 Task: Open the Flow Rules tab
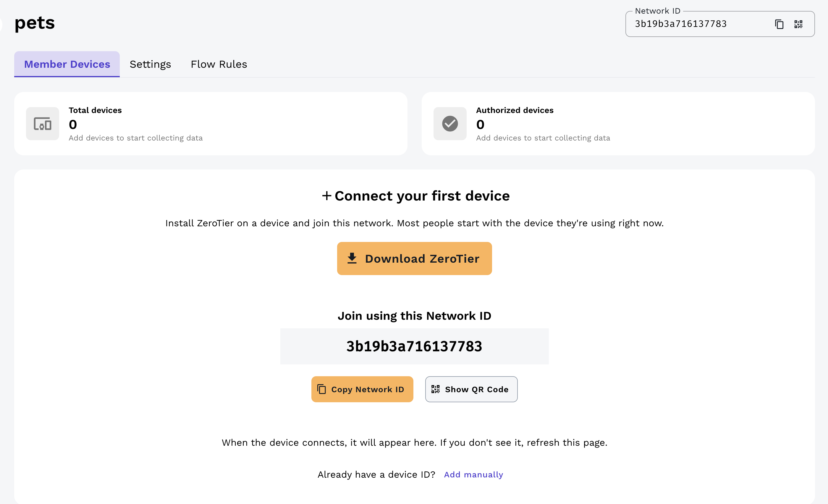(x=219, y=64)
